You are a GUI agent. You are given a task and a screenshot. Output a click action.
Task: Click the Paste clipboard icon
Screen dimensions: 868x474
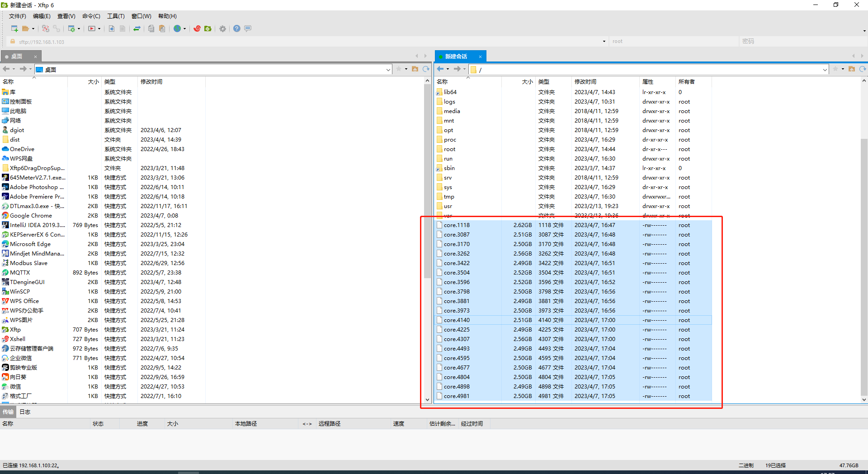162,28
